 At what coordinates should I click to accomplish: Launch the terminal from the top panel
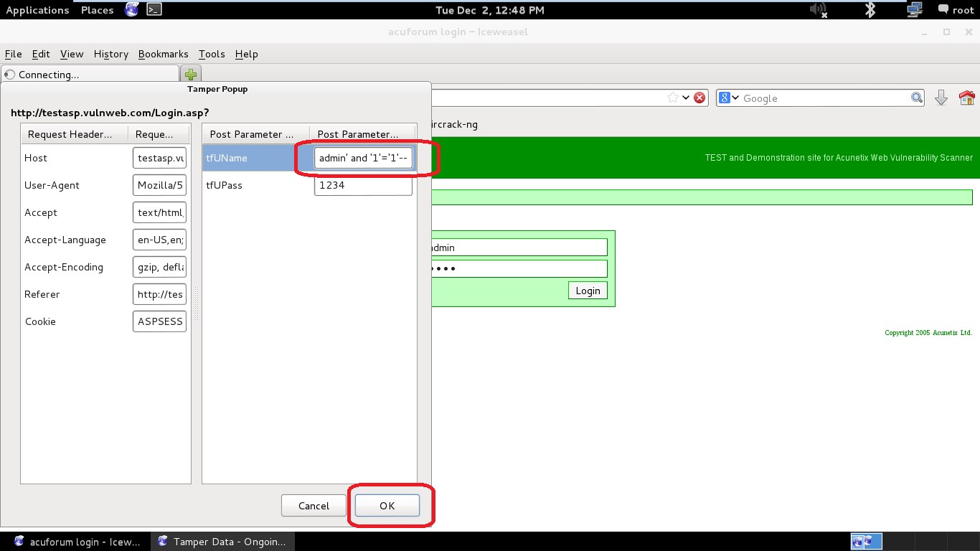pos(154,9)
